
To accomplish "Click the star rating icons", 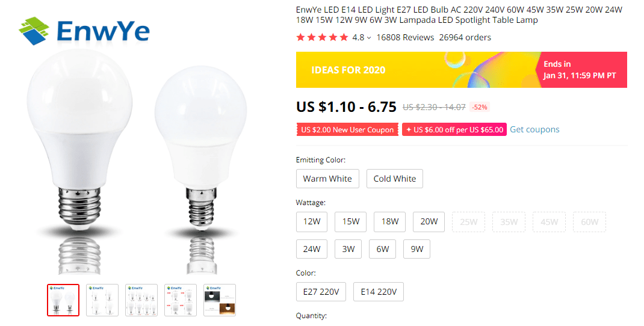I will click(322, 37).
